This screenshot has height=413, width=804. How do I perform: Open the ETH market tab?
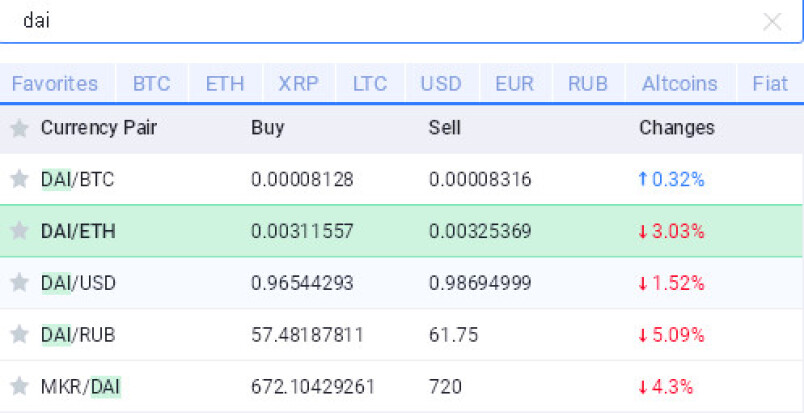225,83
